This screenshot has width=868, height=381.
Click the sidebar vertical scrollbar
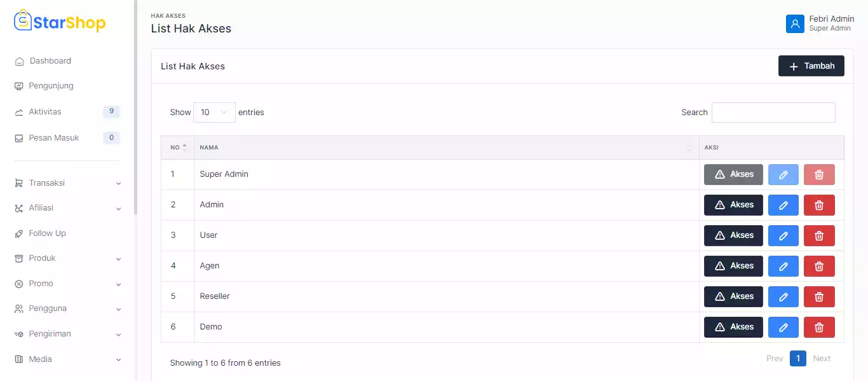click(135, 108)
